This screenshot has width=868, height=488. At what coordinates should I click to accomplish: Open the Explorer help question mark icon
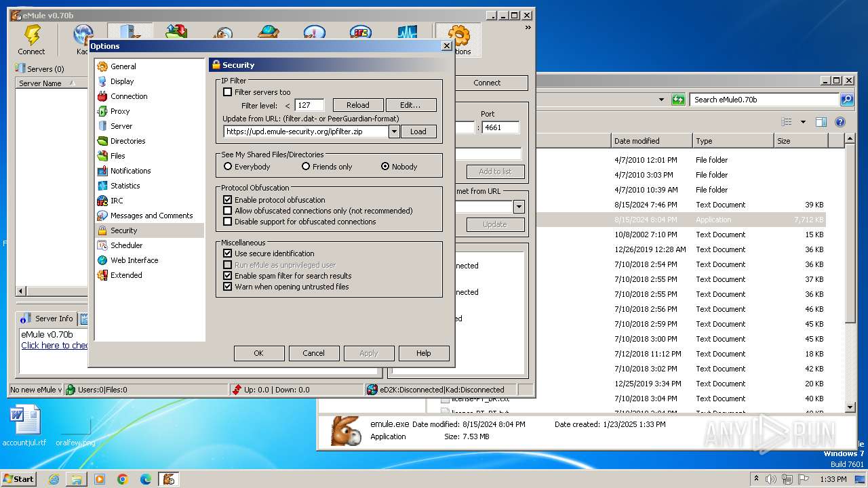(x=840, y=122)
